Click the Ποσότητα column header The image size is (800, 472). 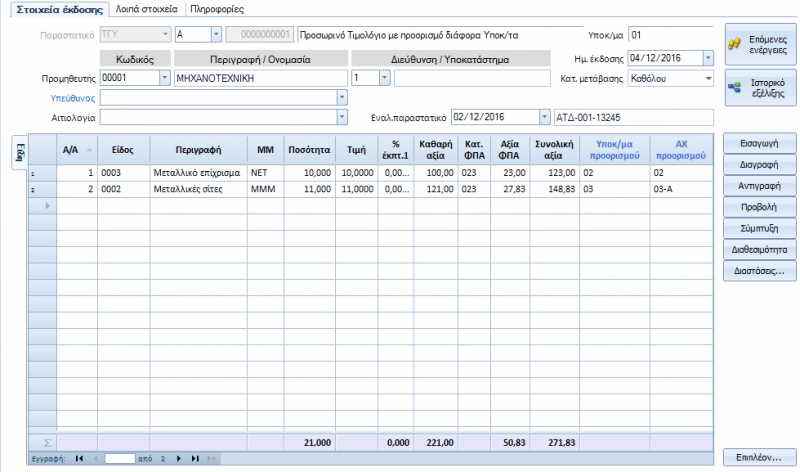tap(309, 150)
